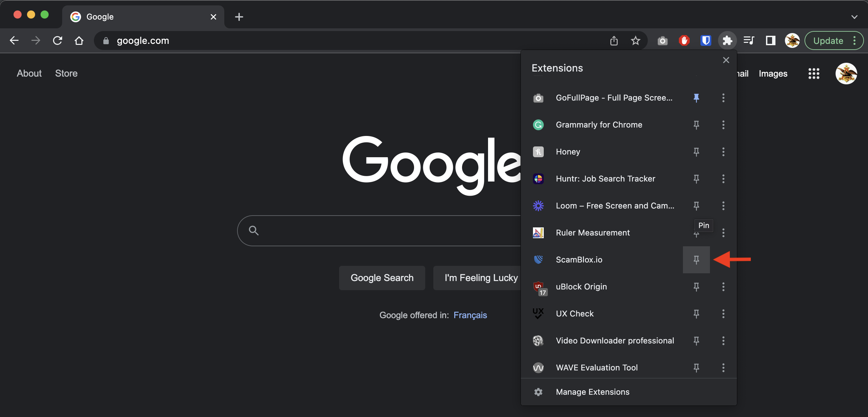Close the Extensions popup

[x=726, y=60]
